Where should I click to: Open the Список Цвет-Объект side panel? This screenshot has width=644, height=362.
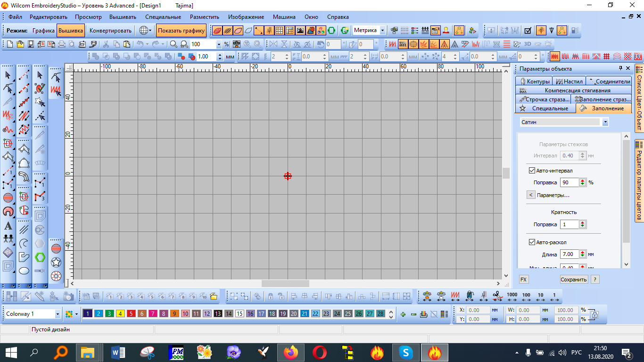pyautogui.click(x=639, y=99)
